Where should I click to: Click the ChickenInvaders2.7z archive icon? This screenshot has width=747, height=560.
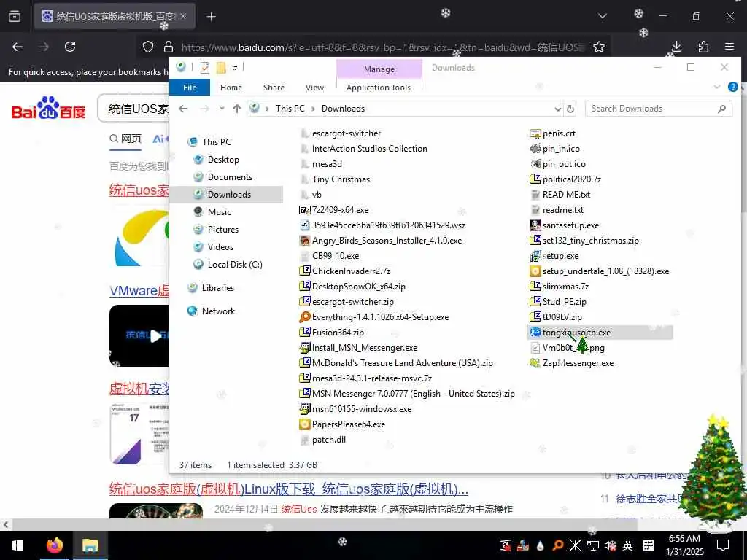[304, 271]
